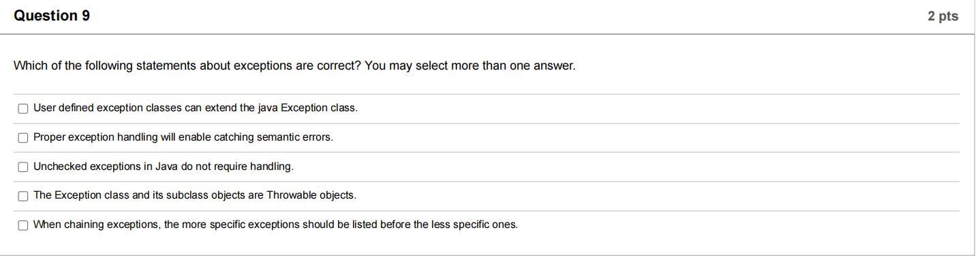This screenshot has height=258, width=980.
Task: Mark the chaining exceptions option checkbox
Action: click(x=23, y=225)
